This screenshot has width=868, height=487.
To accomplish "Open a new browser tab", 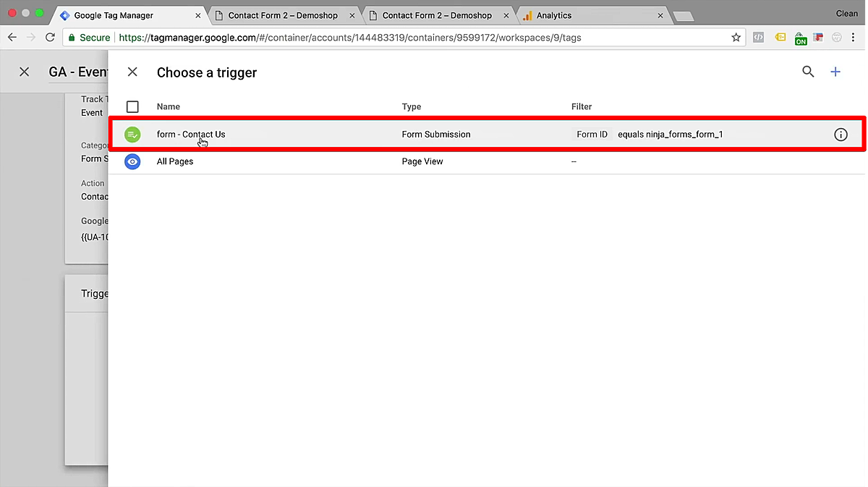I will pos(683,17).
